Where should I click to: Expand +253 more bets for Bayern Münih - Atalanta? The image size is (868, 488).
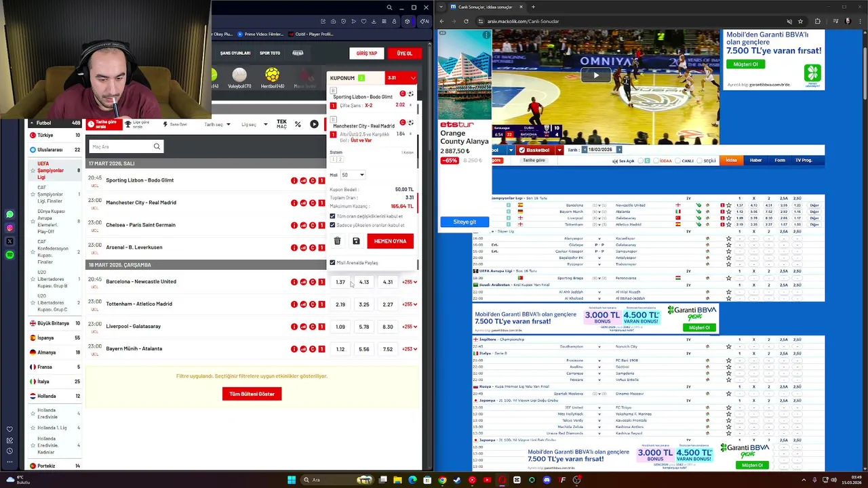click(410, 349)
